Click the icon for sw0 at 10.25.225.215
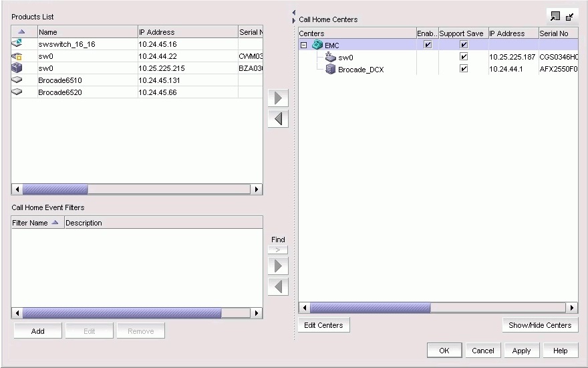588x368 pixels. [17, 68]
